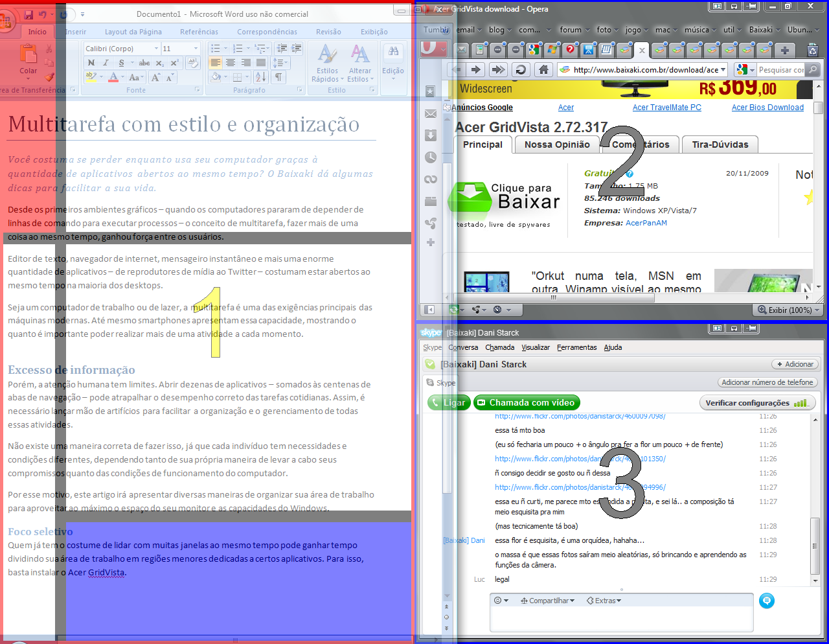Toggle the Opera sidebar panel button in status bar

tap(429, 310)
